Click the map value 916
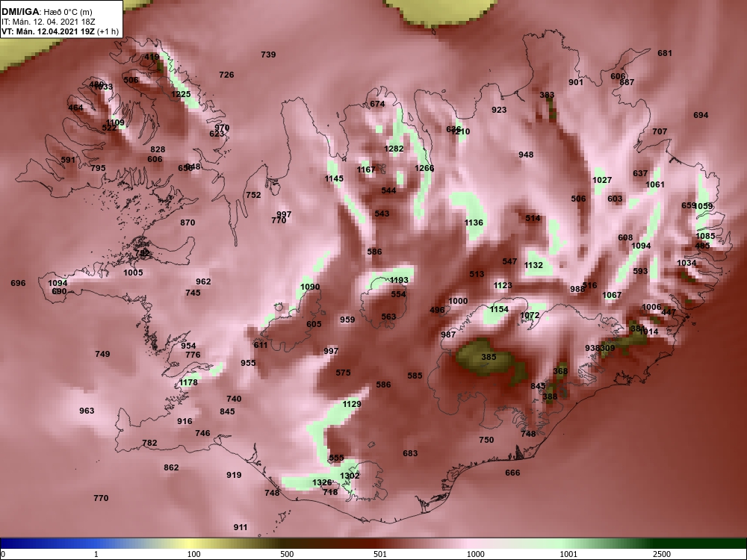 click(x=185, y=421)
